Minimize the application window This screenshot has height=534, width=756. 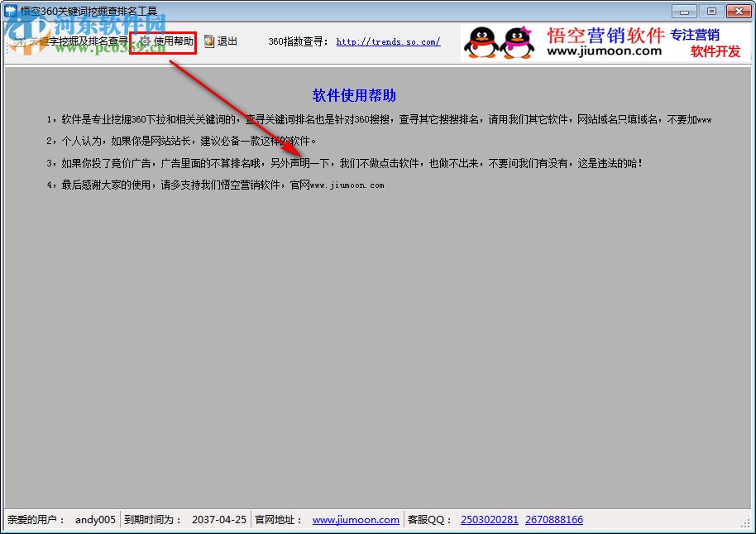point(684,11)
